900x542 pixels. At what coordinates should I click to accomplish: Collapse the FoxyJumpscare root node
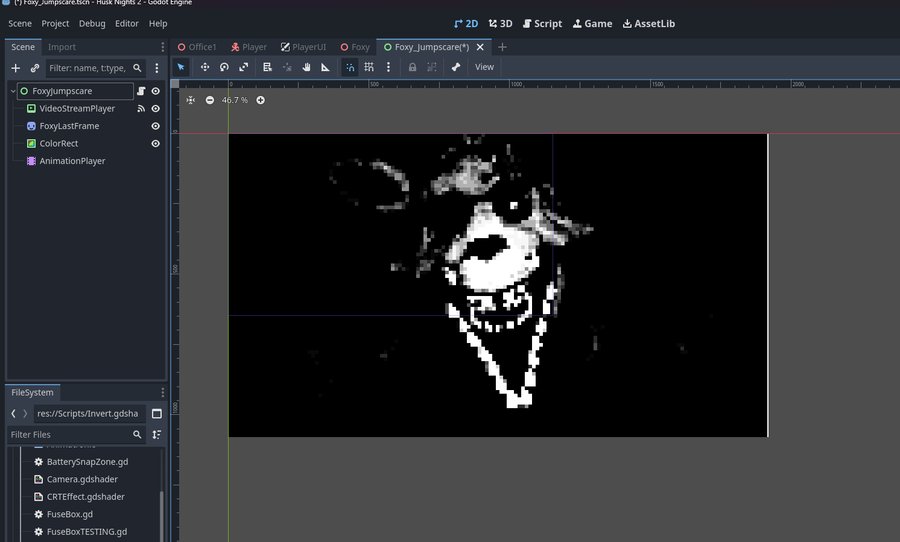(13, 91)
